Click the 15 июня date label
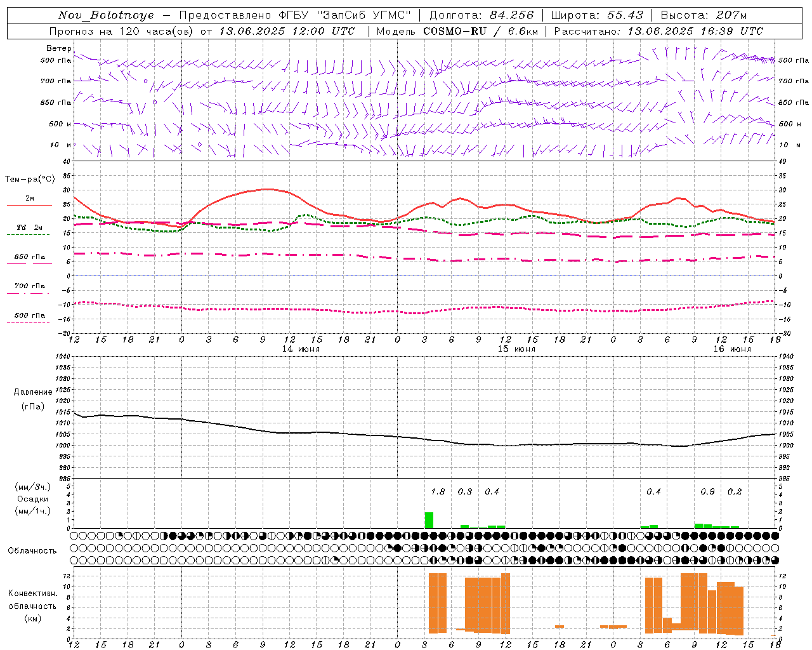Image resolution: width=812 pixels, height=650 pixels. (x=516, y=349)
